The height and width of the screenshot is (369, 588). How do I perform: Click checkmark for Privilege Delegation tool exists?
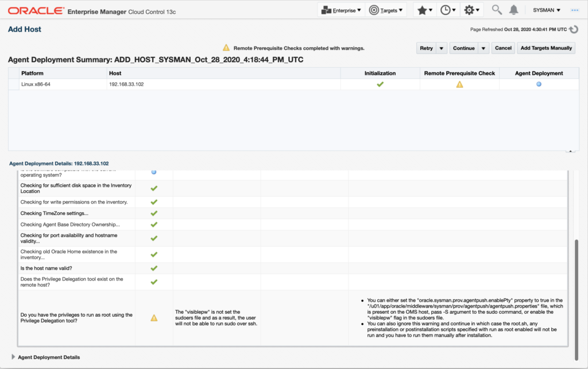[x=154, y=282]
